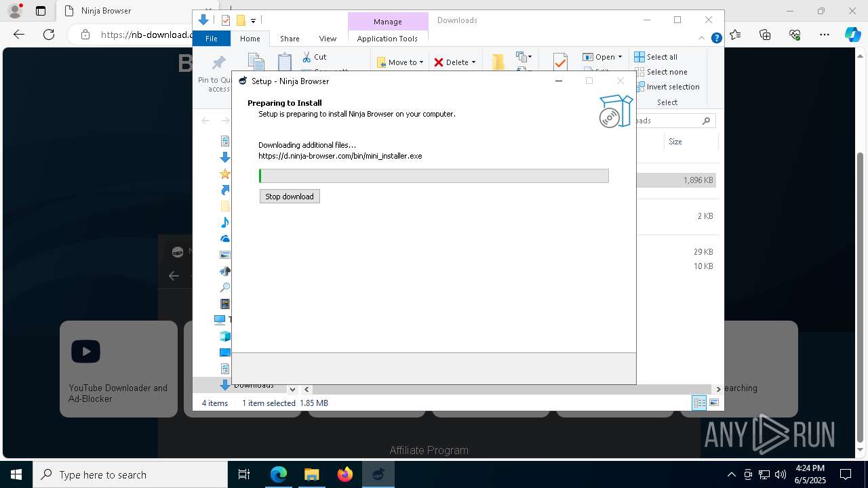Select the 29 KB file row
868x488 pixels.
pos(676,252)
